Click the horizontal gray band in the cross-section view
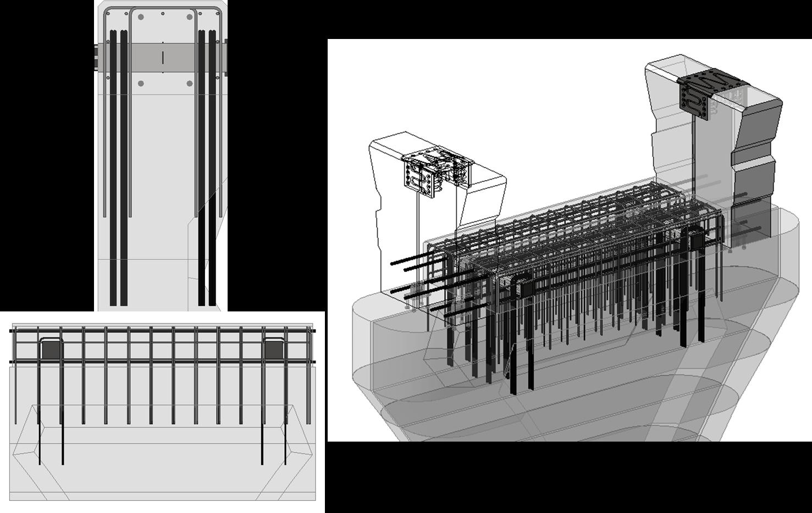Screen dimensions: 812x513 (162, 57)
